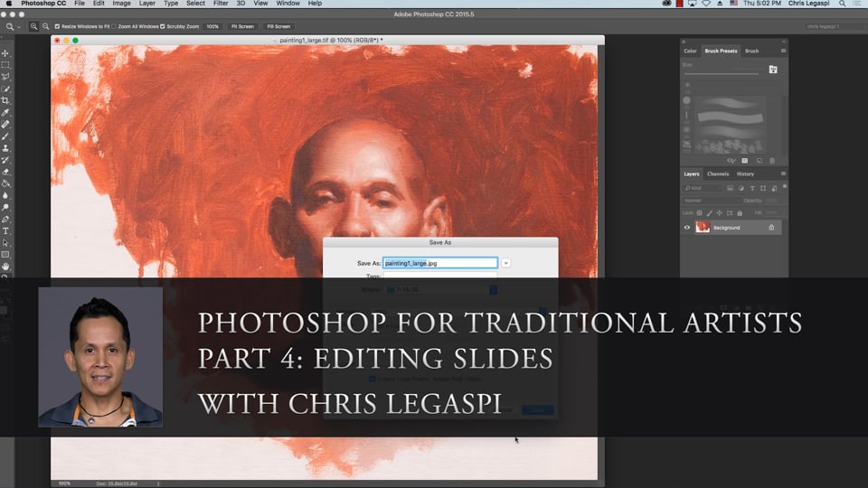
Task: Toggle lock image pixels
Action: pos(709,213)
